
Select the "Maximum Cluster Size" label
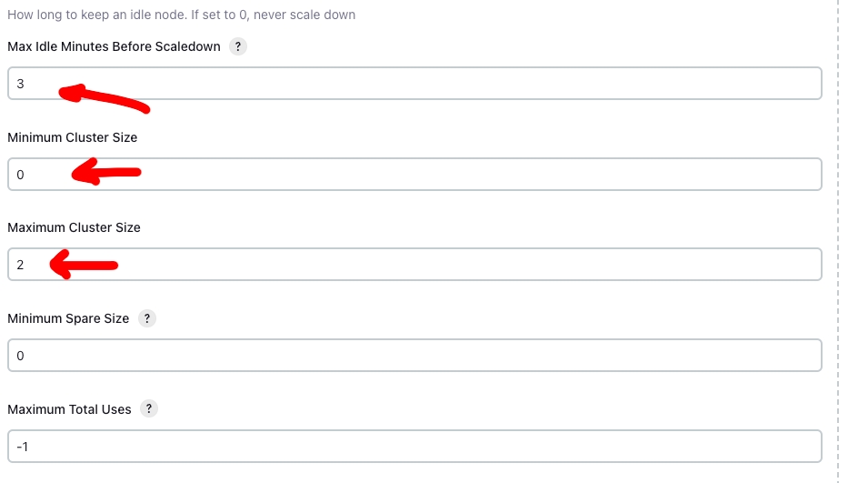[74, 227]
